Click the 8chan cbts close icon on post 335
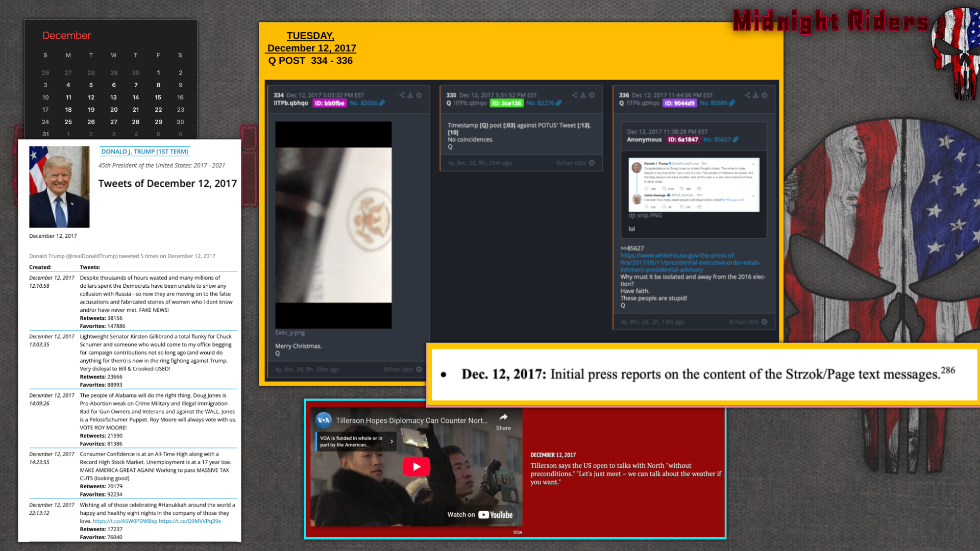Image resolution: width=980 pixels, height=551 pixels. pos(592,163)
